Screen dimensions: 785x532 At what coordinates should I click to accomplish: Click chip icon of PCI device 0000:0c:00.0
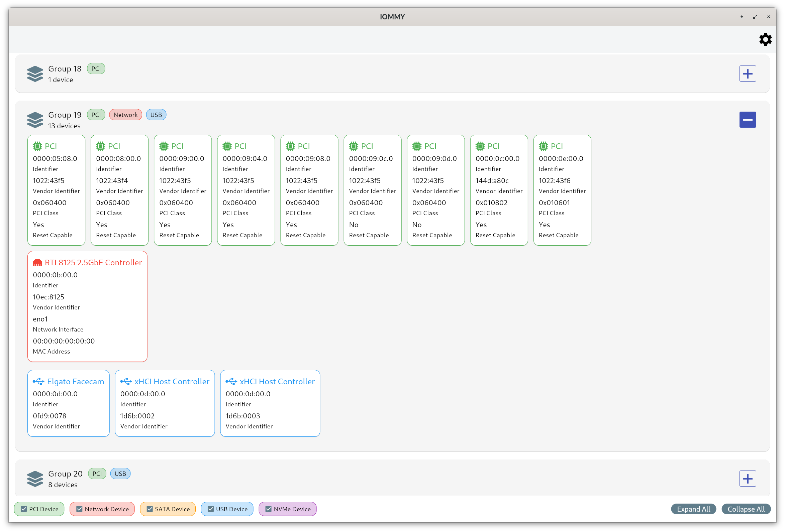tap(480, 146)
